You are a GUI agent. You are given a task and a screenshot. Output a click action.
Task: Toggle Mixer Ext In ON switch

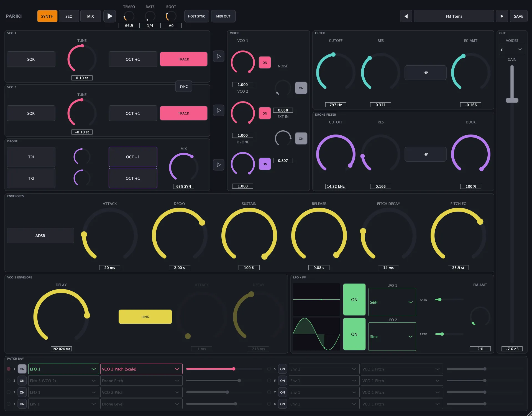point(301,139)
